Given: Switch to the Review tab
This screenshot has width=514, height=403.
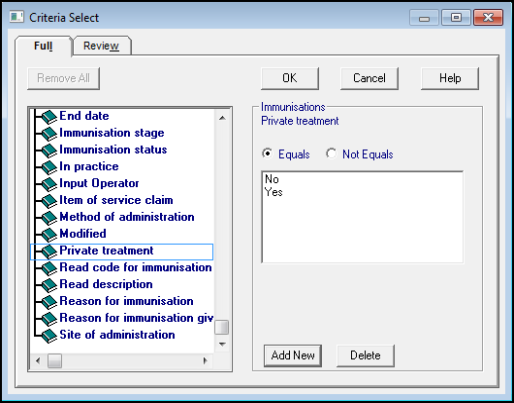Looking at the screenshot, I should click(101, 46).
